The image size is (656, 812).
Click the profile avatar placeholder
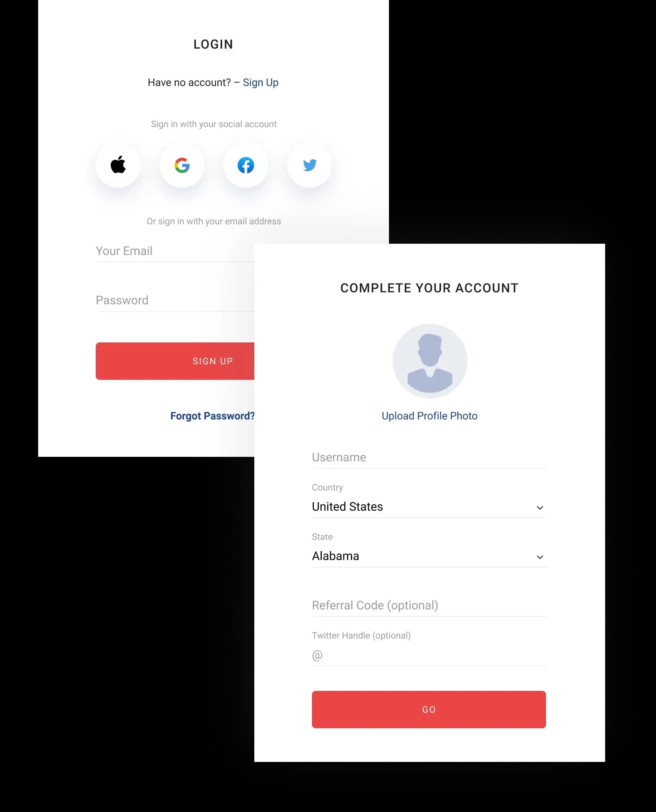(x=430, y=361)
